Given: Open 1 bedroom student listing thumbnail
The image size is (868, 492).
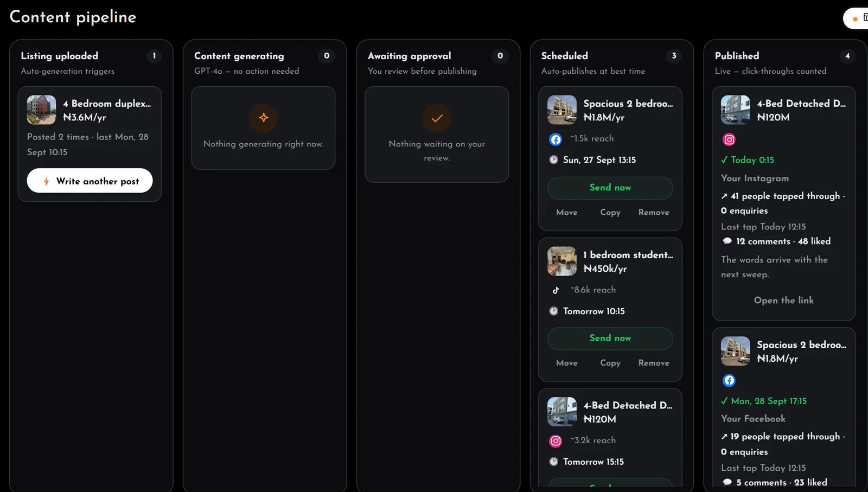Looking at the screenshot, I should pos(562,261).
